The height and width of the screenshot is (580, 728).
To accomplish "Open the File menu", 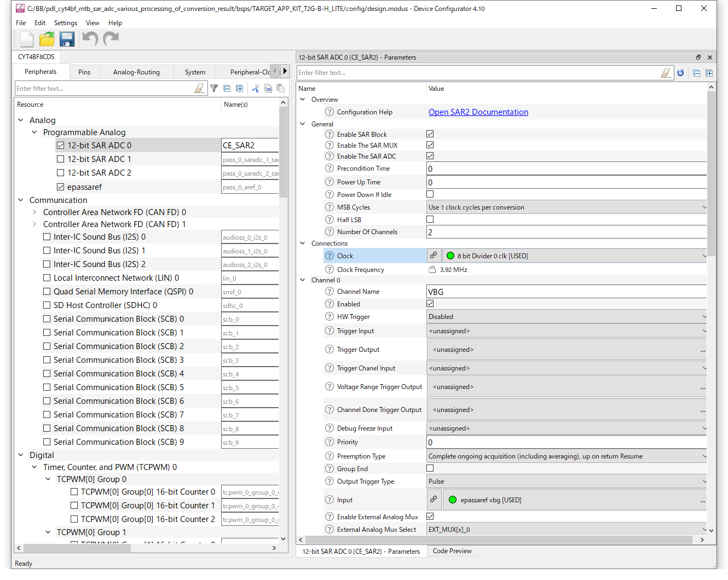I will [21, 23].
